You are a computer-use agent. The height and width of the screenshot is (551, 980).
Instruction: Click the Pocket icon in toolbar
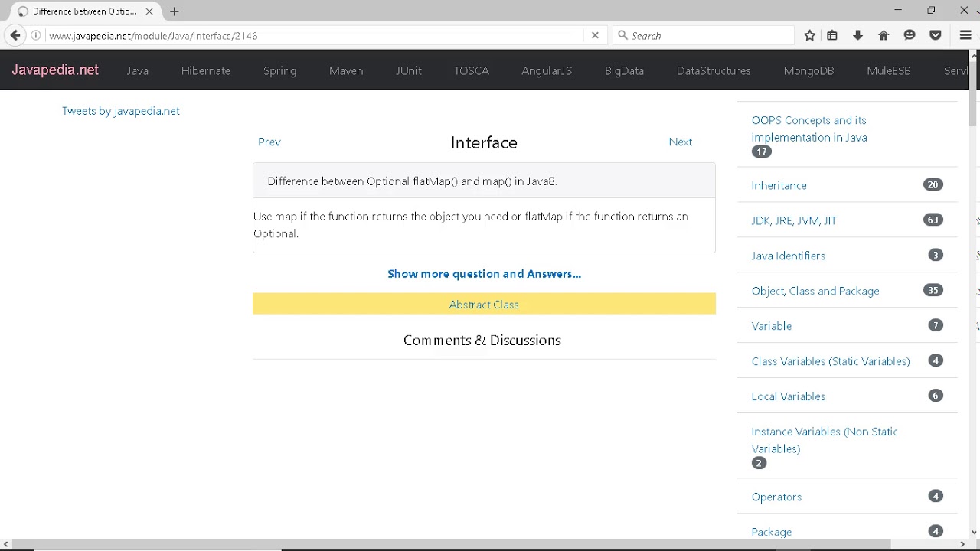pyautogui.click(x=935, y=35)
